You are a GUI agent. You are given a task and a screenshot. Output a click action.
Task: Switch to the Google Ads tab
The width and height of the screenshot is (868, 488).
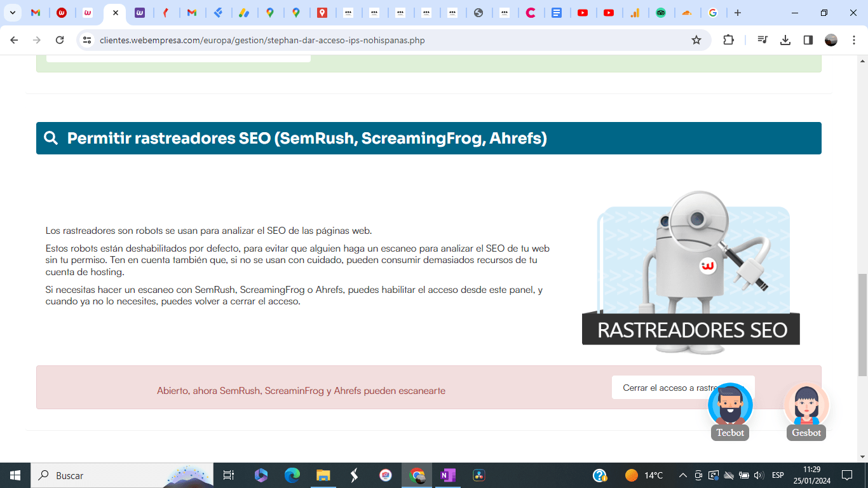coord(244,13)
